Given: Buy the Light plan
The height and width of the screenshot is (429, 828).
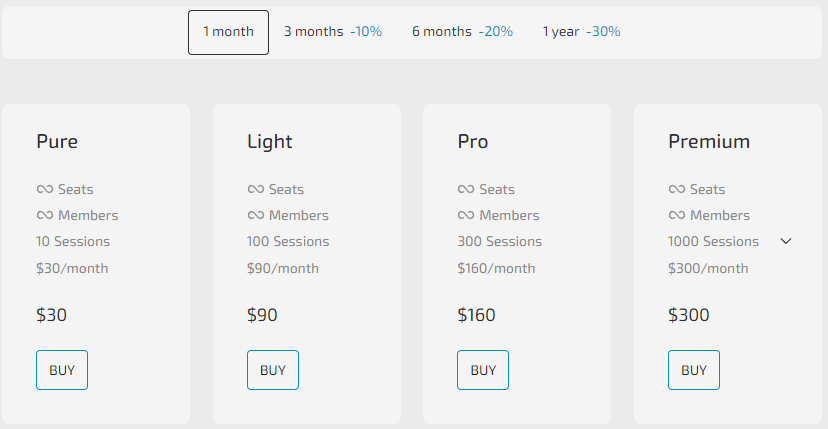Looking at the screenshot, I should [273, 370].
